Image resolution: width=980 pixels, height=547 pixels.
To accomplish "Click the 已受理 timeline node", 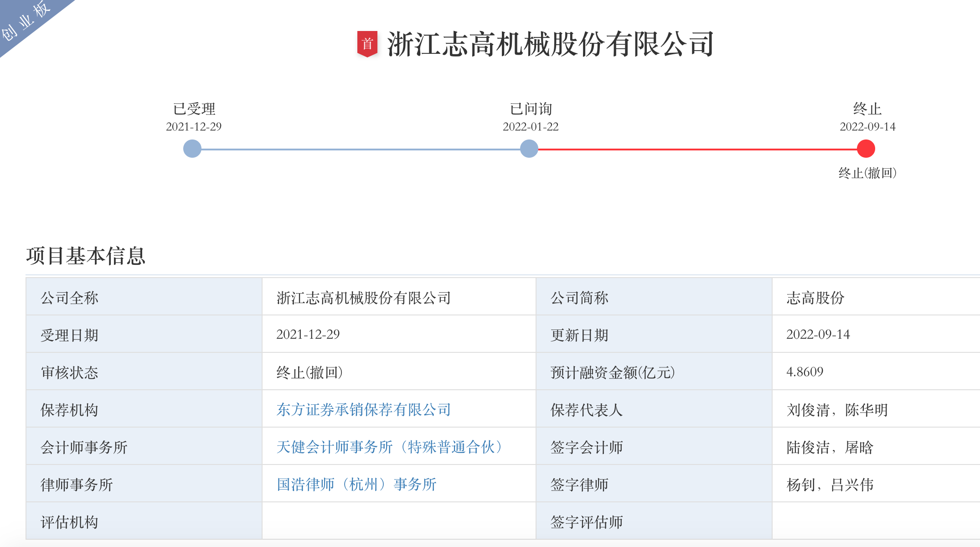I will tap(192, 149).
